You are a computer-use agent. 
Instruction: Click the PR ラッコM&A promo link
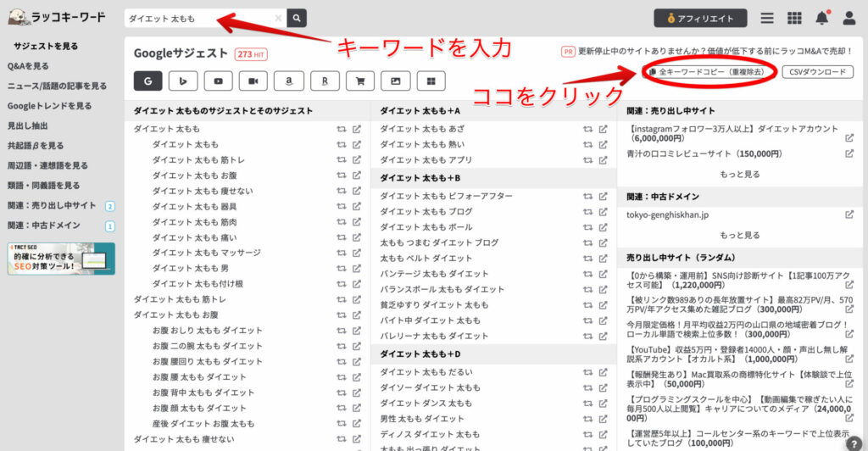click(x=708, y=52)
